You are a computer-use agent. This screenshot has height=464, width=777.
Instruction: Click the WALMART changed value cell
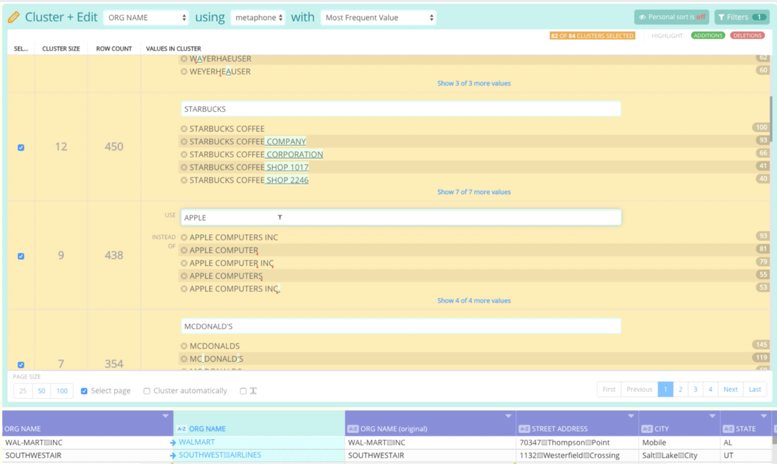point(259,442)
